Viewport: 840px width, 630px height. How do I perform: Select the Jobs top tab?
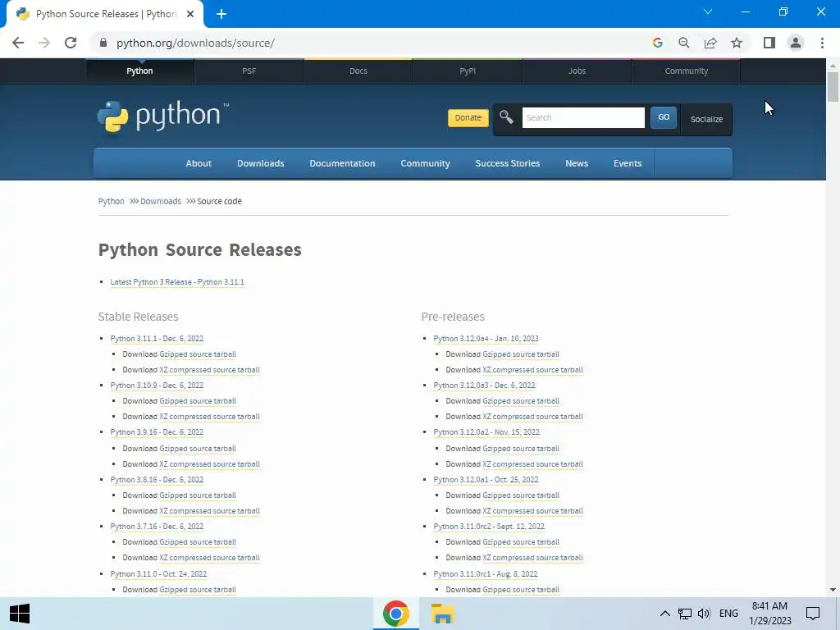coord(577,71)
